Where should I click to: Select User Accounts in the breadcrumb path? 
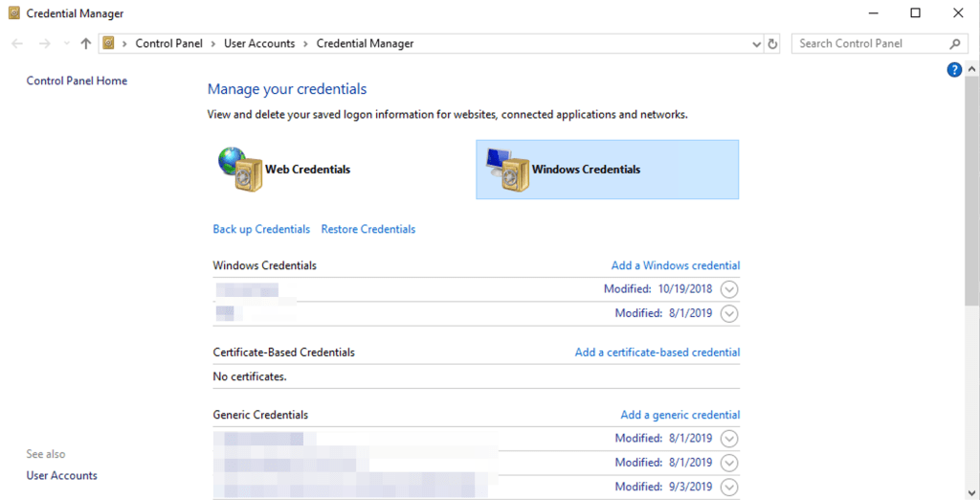point(260,43)
